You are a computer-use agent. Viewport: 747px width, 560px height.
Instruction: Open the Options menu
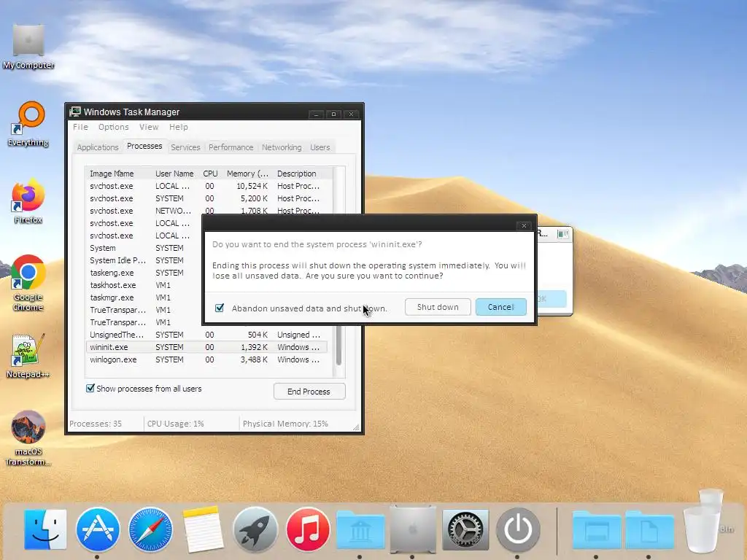tap(113, 127)
